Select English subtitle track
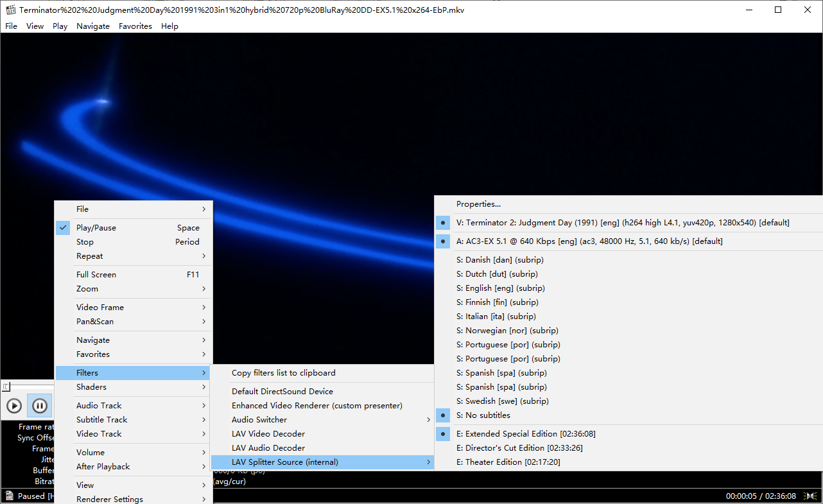 pyautogui.click(x=500, y=288)
